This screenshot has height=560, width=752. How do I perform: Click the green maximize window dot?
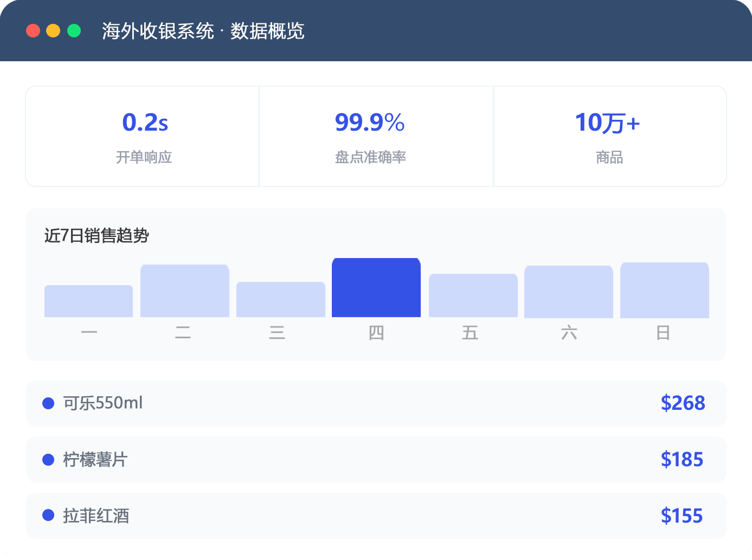(x=74, y=31)
